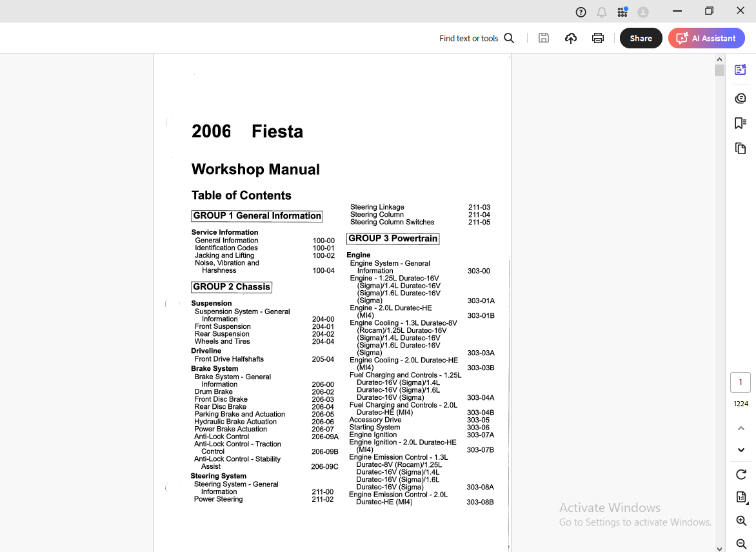Click the magnifier search icon
756x552 pixels.
point(509,38)
